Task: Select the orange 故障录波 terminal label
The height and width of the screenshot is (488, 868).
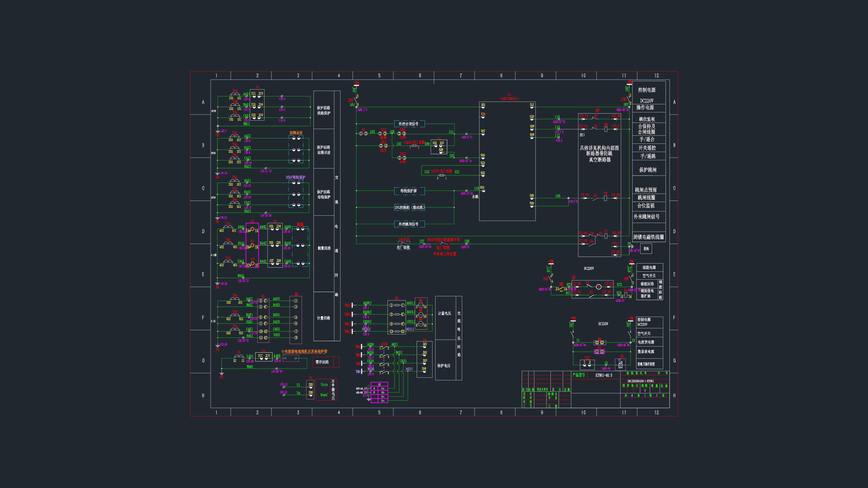Action: 296,133
